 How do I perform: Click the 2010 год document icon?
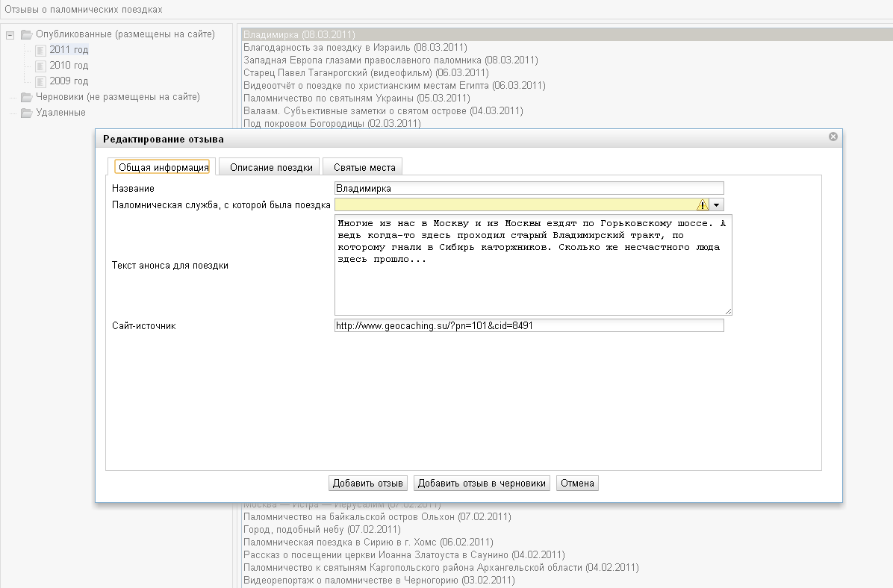point(40,66)
